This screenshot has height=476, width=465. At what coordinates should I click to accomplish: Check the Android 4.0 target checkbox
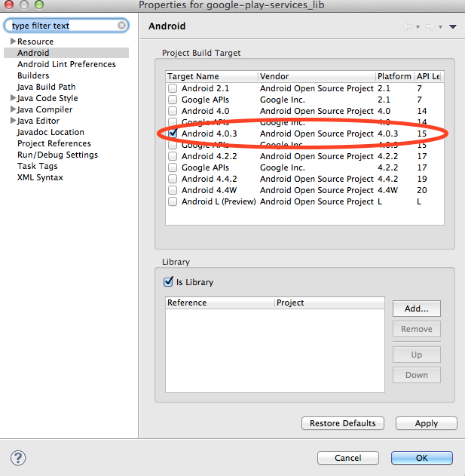click(173, 111)
